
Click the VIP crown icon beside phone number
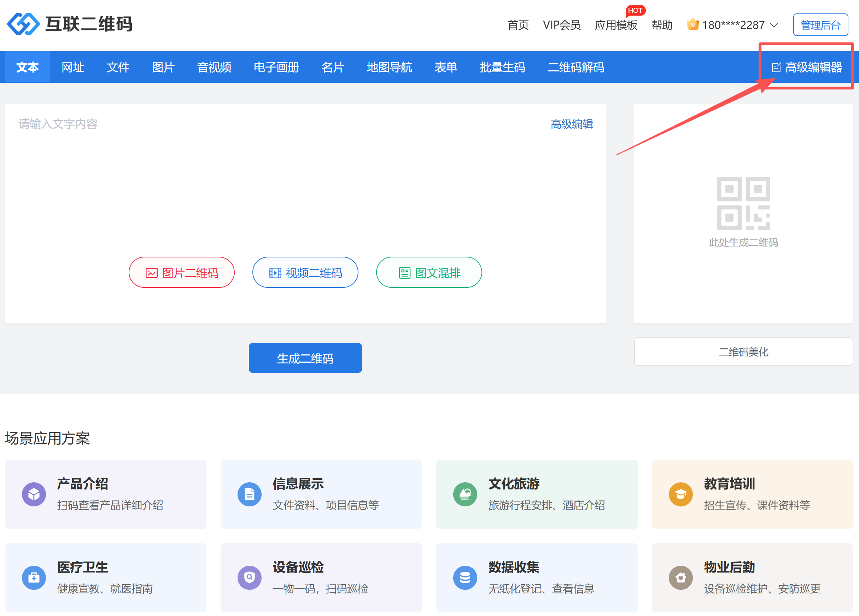tap(693, 24)
